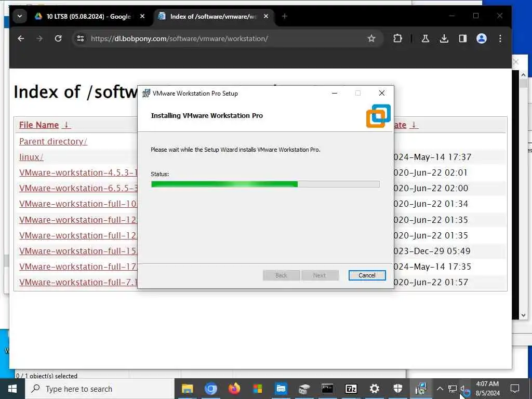Go back in Chrome browser

click(21, 38)
